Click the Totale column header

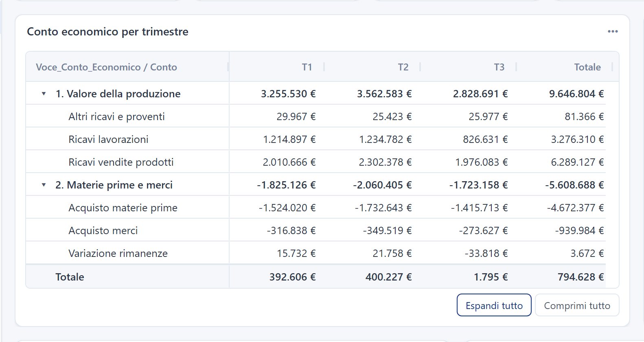(587, 67)
